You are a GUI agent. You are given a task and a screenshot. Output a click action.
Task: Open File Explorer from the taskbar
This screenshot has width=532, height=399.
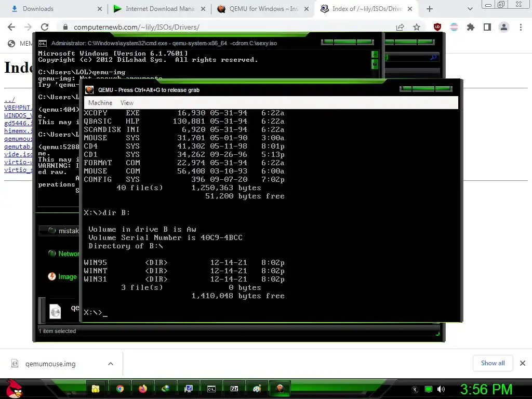(96, 389)
